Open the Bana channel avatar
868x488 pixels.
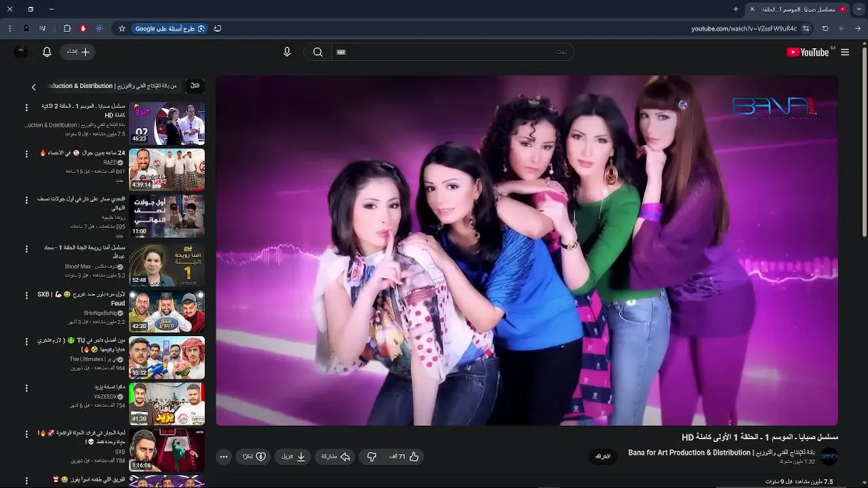point(829,456)
